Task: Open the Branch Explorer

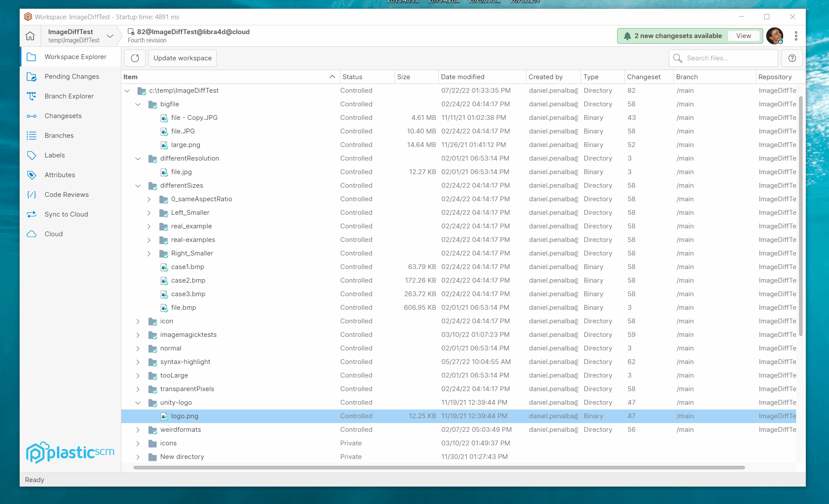Action: (x=69, y=96)
